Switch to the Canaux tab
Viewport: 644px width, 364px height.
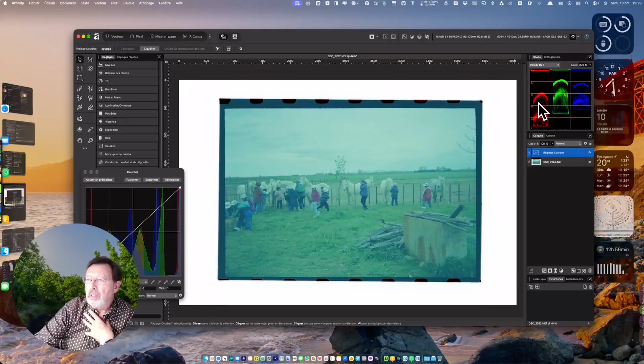point(550,136)
